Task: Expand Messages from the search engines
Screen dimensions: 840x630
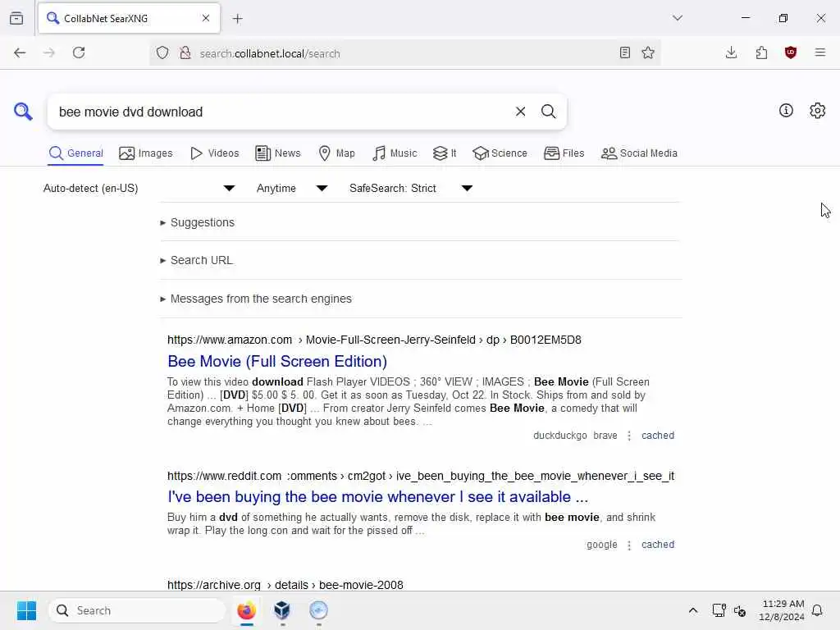Action: (x=256, y=299)
